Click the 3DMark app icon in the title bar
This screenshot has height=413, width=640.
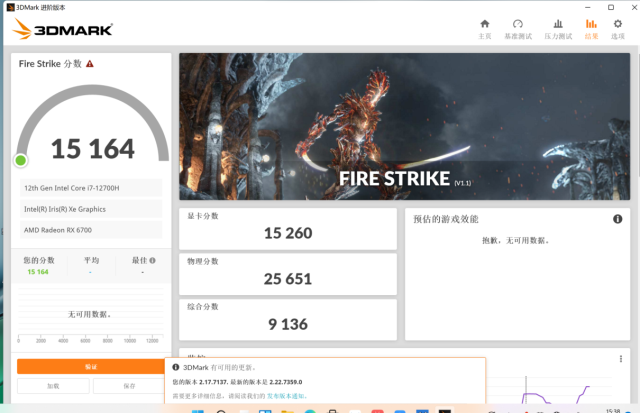[11, 7]
